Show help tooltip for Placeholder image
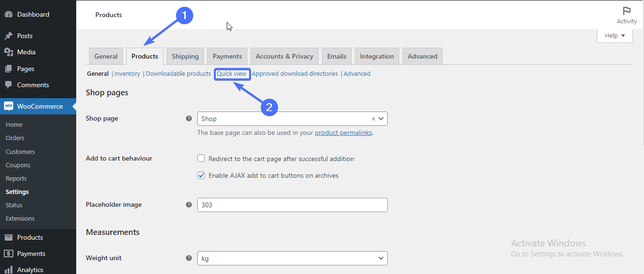The image size is (644, 274). pyautogui.click(x=189, y=205)
